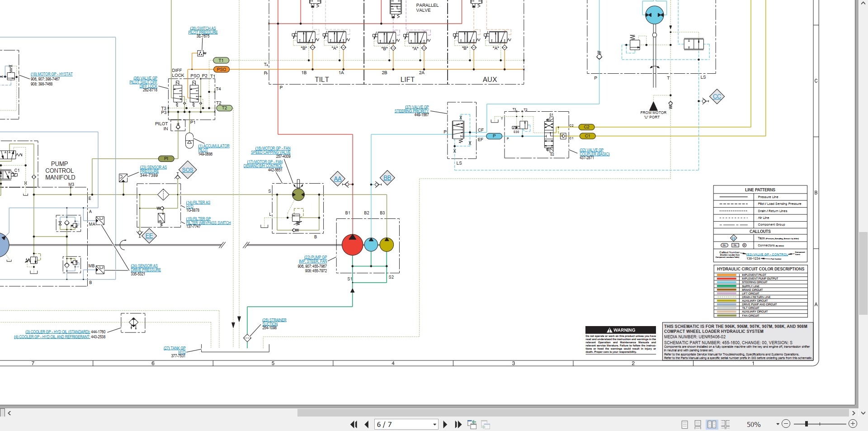Click the green T2 connector tag
Image resolution: width=868 pixels, height=431 pixels.
[225, 108]
